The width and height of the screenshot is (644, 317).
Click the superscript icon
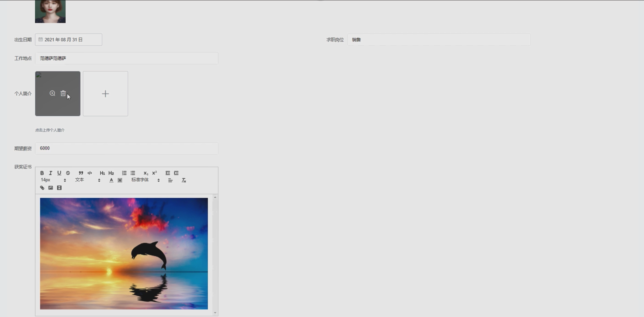pos(155,173)
